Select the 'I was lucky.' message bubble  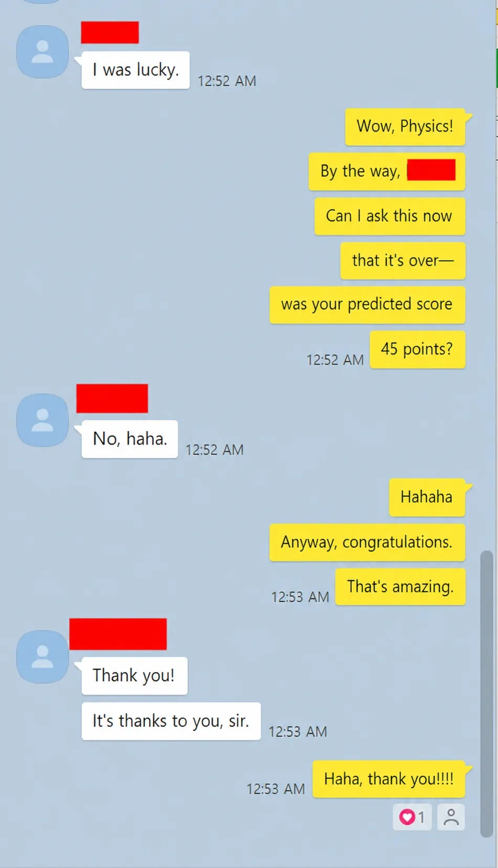point(135,70)
